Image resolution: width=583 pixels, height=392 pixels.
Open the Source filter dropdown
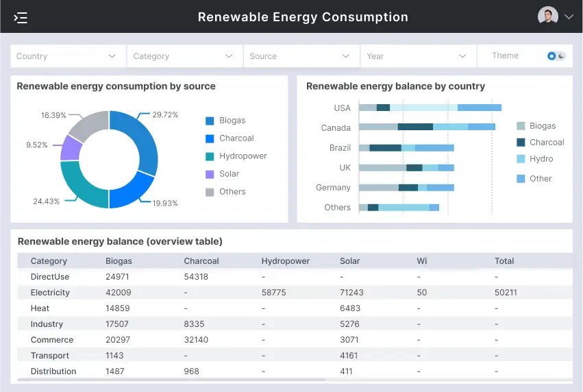301,56
